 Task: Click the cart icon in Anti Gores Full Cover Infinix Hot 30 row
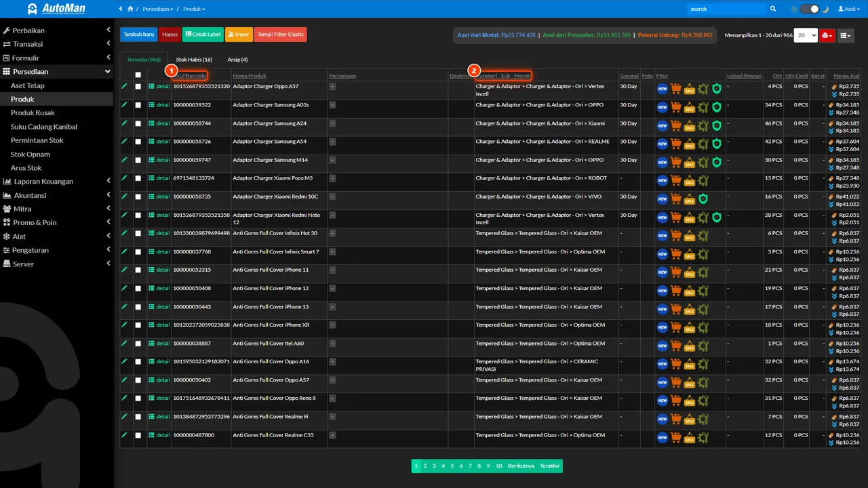(x=676, y=235)
